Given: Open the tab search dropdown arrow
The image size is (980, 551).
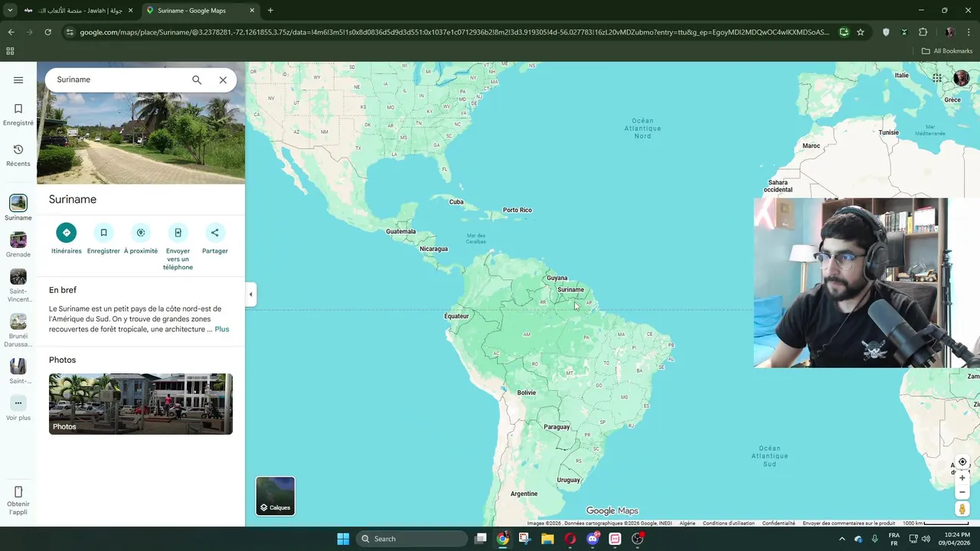Looking at the screenshot, I should (10, 11).
